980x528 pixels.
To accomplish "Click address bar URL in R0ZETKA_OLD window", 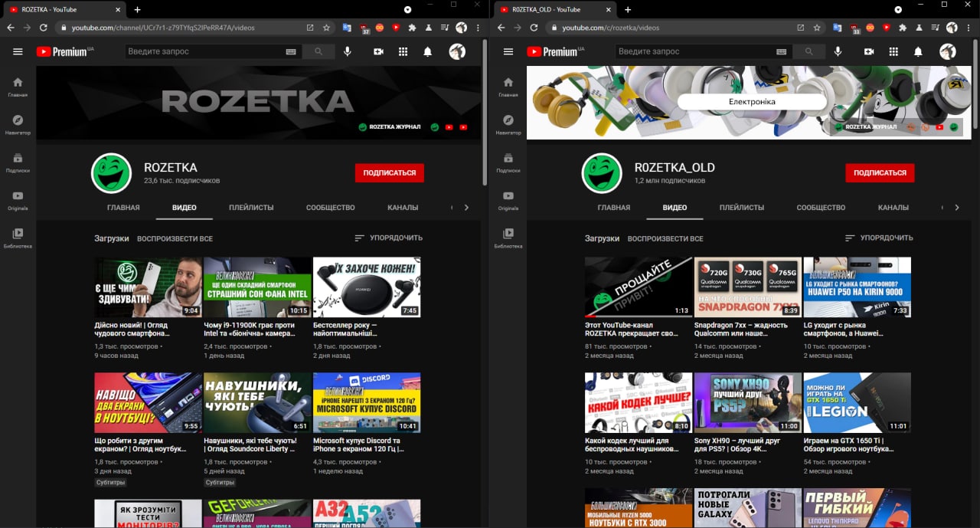I will 610,28.
